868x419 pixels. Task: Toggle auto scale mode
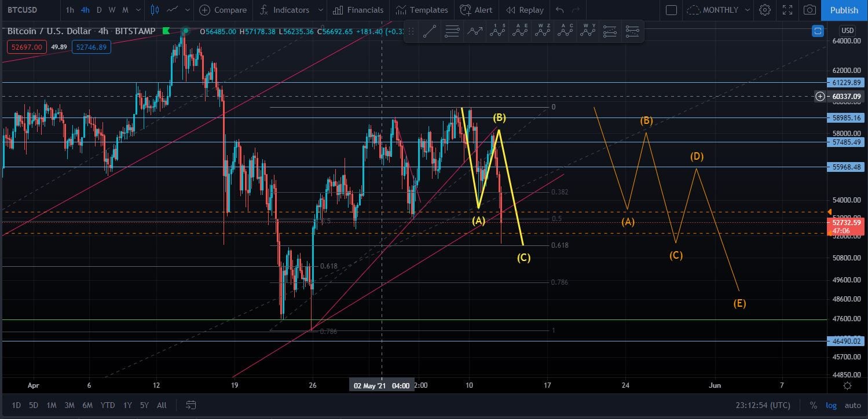pos(852,405)
